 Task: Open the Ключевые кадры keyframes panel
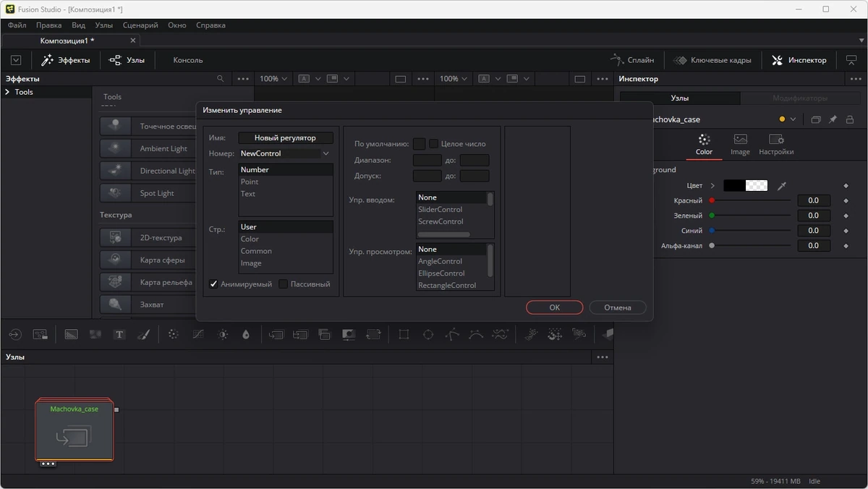point(712,60)
